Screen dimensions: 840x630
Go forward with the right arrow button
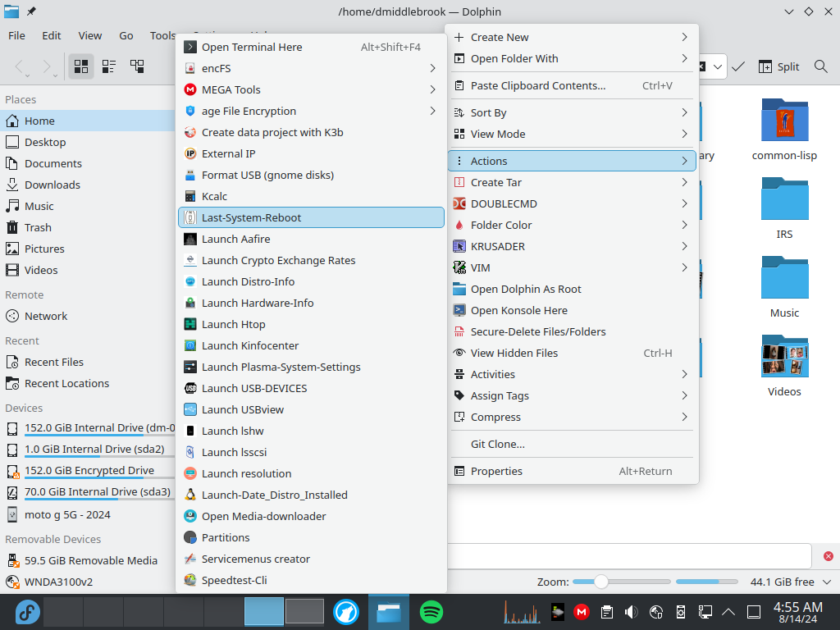[x=47, y=66]
